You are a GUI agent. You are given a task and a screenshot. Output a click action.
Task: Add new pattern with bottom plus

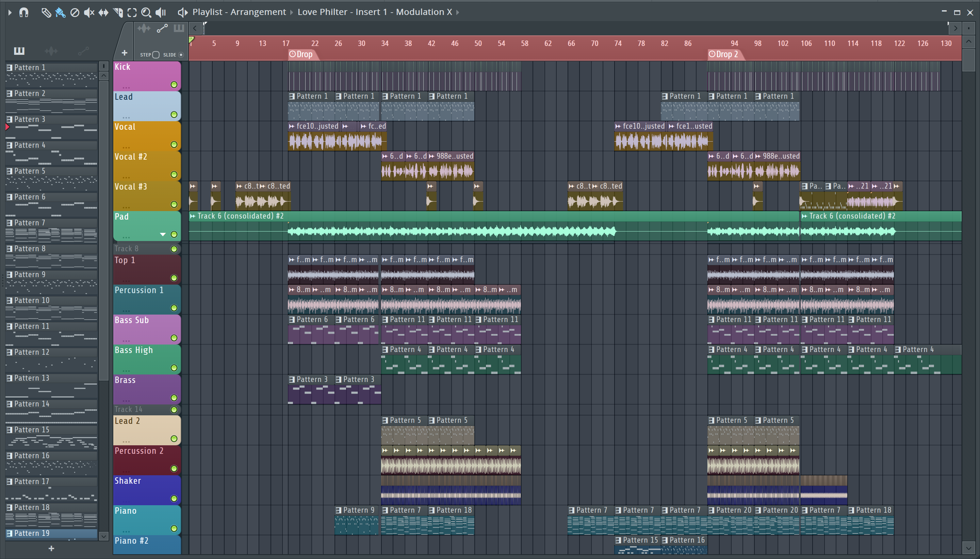pos(51,548)
